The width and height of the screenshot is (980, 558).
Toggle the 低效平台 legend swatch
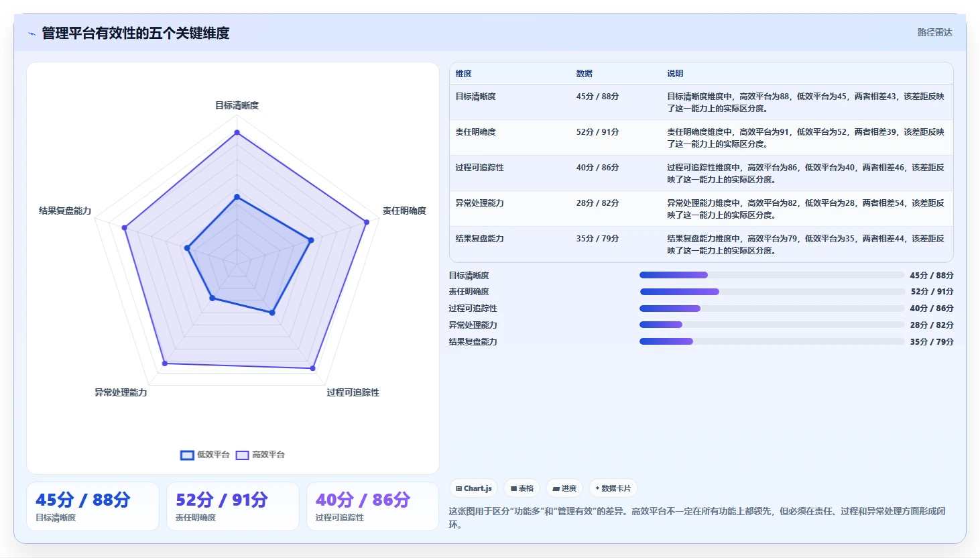187,455
